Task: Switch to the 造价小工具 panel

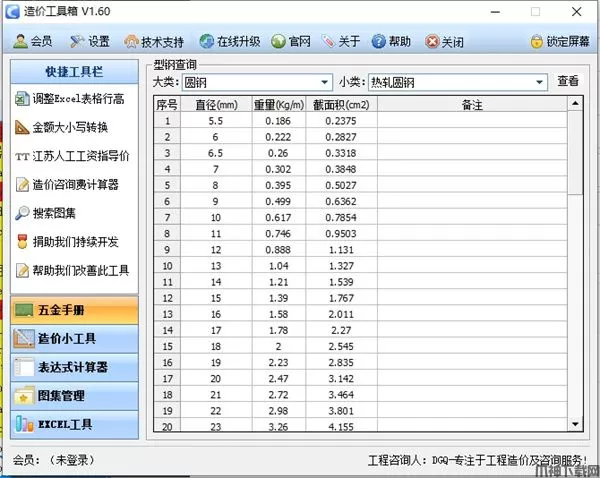Action: [74, 339]
